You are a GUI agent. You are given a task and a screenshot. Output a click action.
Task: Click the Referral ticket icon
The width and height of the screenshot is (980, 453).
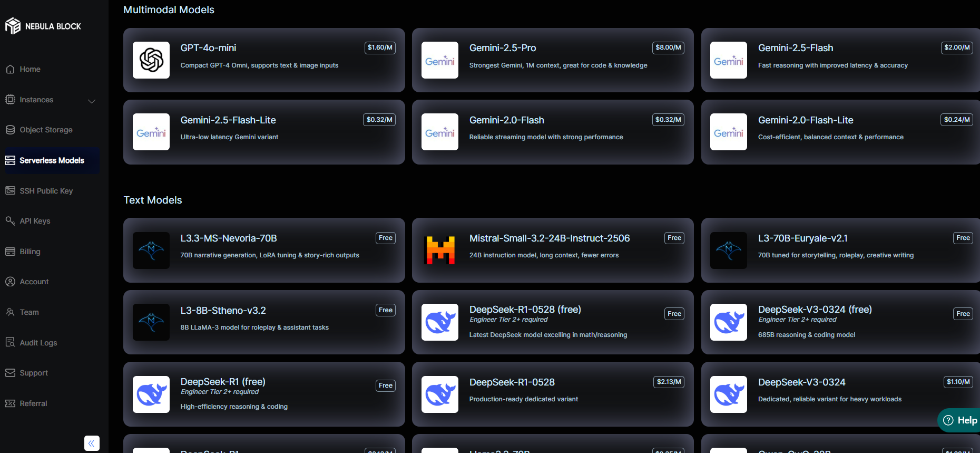coord(10,403)
